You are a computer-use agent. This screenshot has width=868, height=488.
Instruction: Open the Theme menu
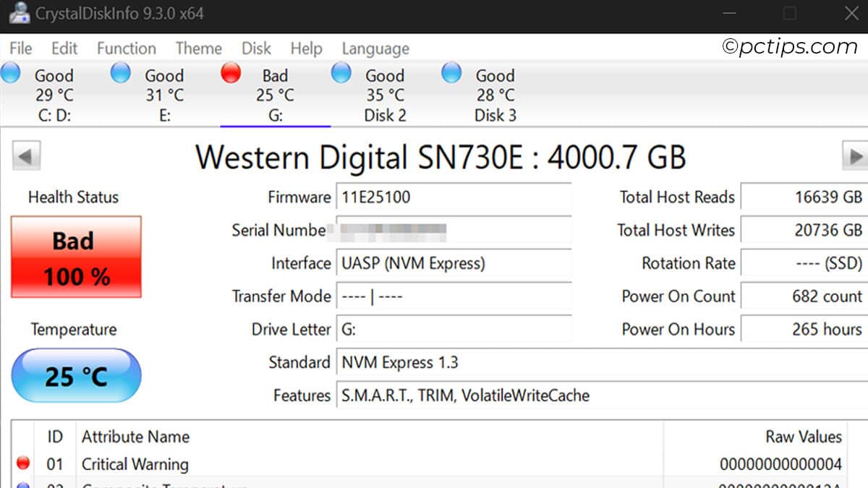point(198,48)
